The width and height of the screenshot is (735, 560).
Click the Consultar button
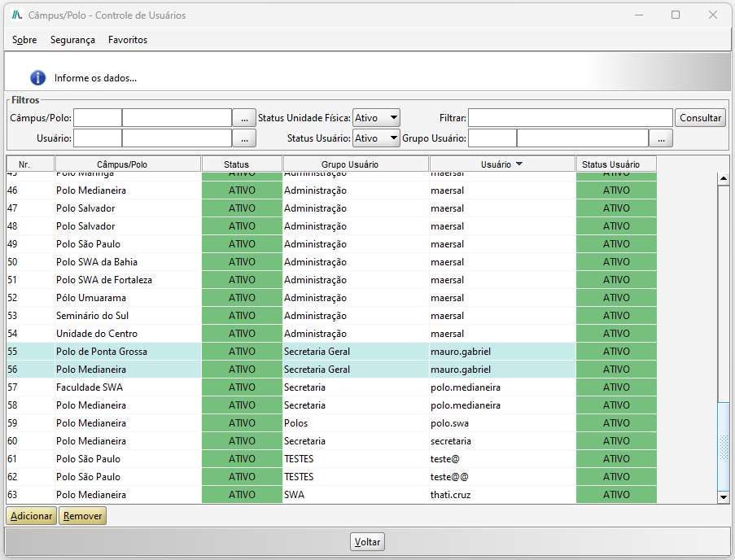(700, 118)
